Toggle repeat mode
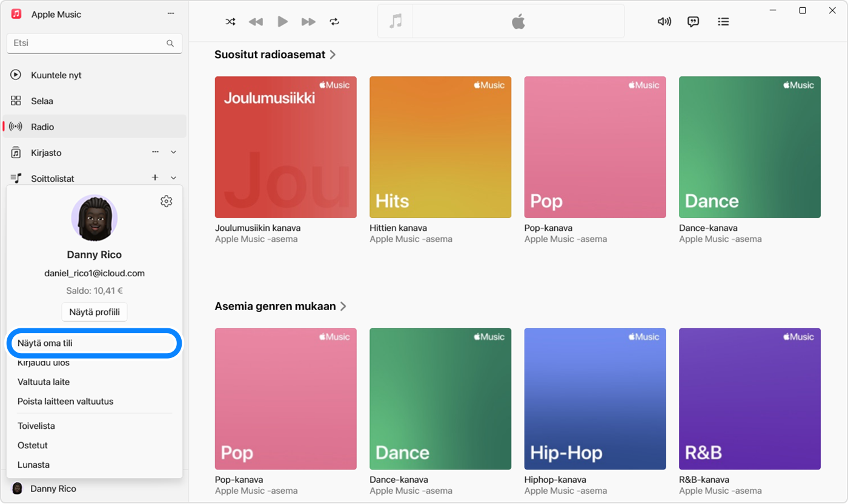Image resolution: width=848 pixels, height=504 pixels. pos(334,22)
